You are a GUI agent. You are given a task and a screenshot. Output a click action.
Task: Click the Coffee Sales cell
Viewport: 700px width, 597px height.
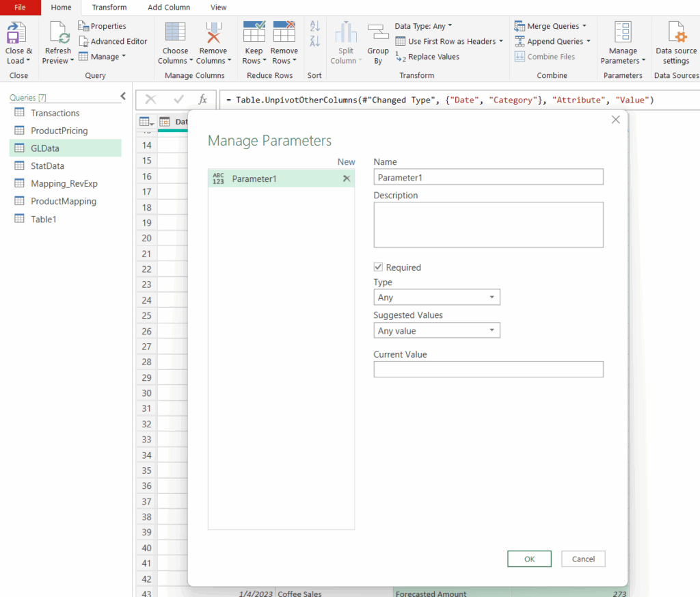(x=334, y=594)
